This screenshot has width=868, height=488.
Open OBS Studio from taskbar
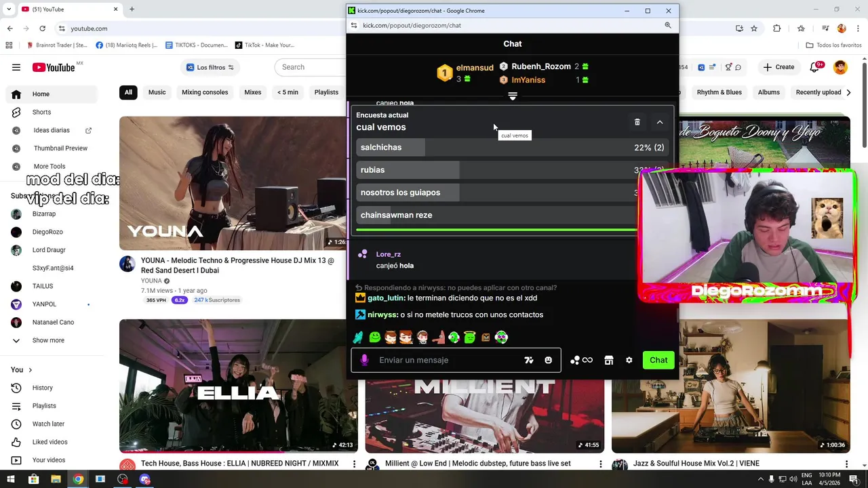[122, 479]
